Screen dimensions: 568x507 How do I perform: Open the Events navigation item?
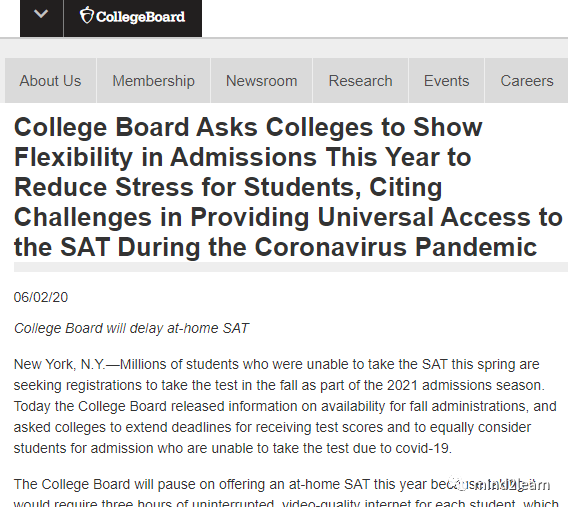(x=447, y=80)
